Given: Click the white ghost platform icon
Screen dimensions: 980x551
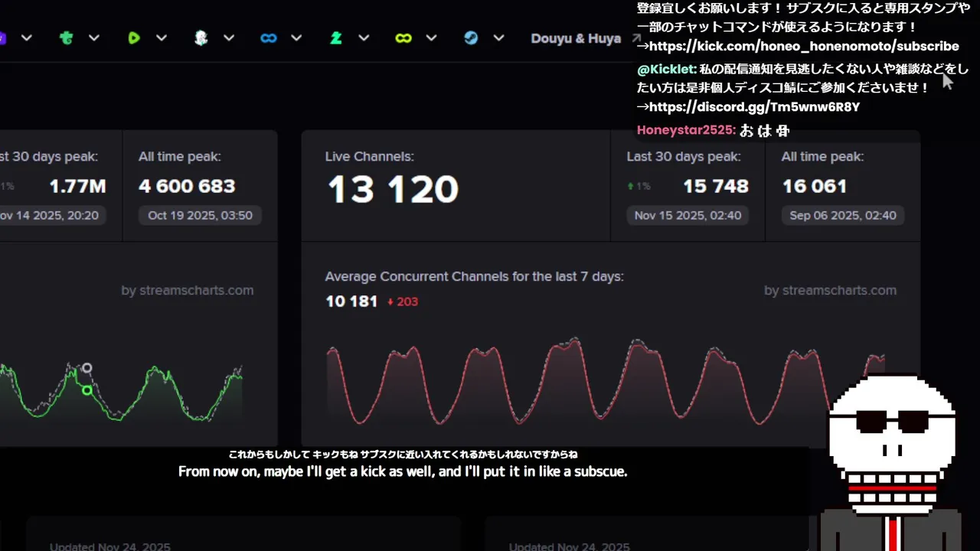Looking at the screenshot, I should pos(201,38).
